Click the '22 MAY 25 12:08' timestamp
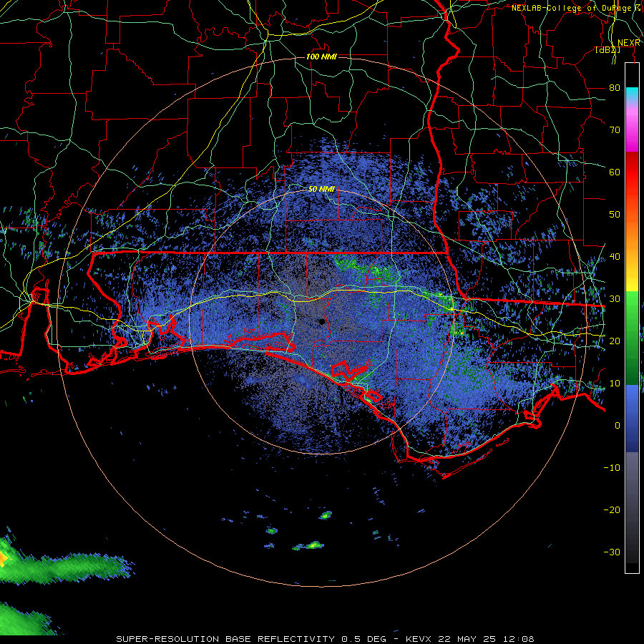Image resolution: width=644 pixels, height=644 pixels. coord(487,639)
